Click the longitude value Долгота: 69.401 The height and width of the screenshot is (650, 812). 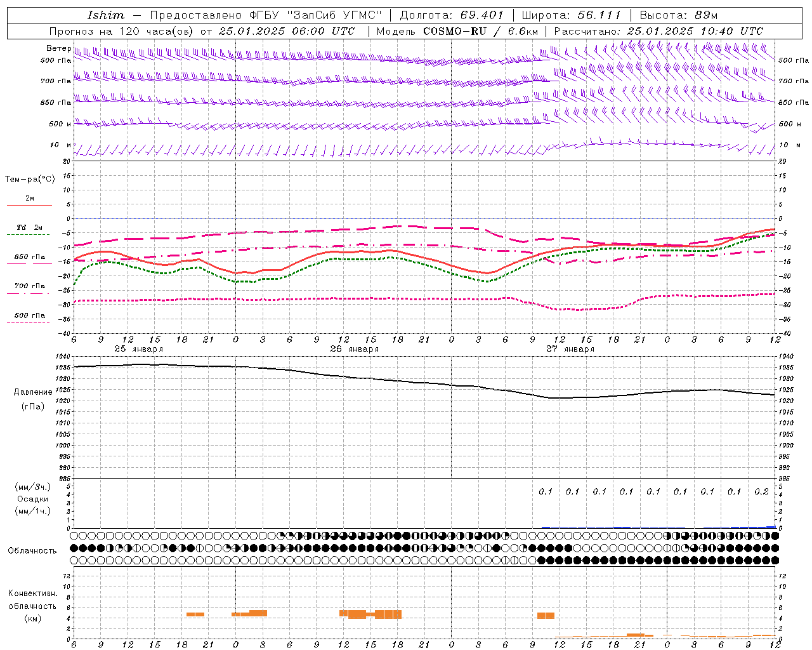pos(452,15)
